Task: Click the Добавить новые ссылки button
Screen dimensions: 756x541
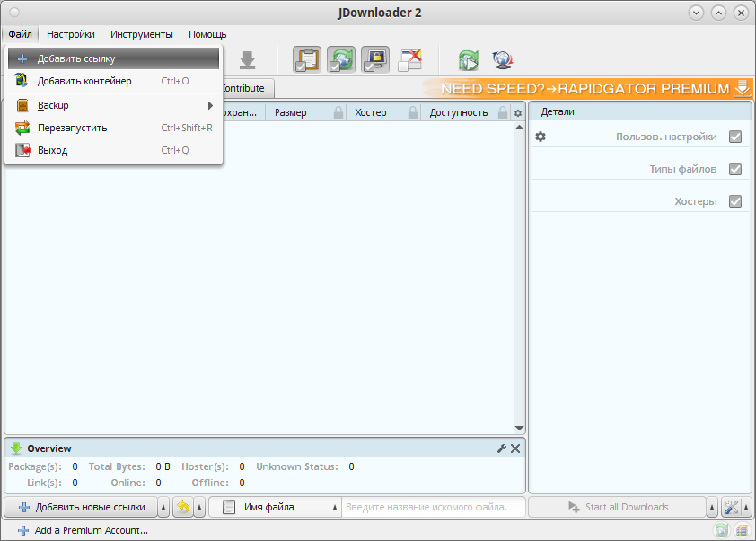Action: point(81,507)
